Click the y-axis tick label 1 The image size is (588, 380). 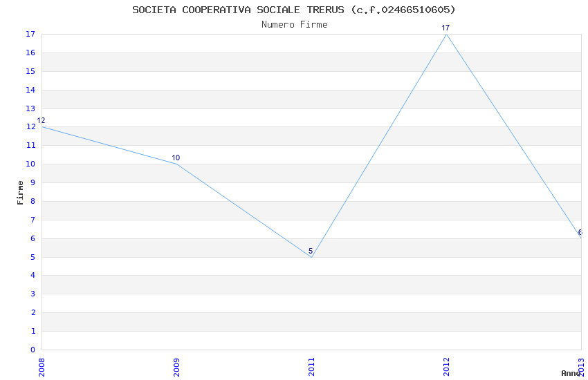coord(33,331)
